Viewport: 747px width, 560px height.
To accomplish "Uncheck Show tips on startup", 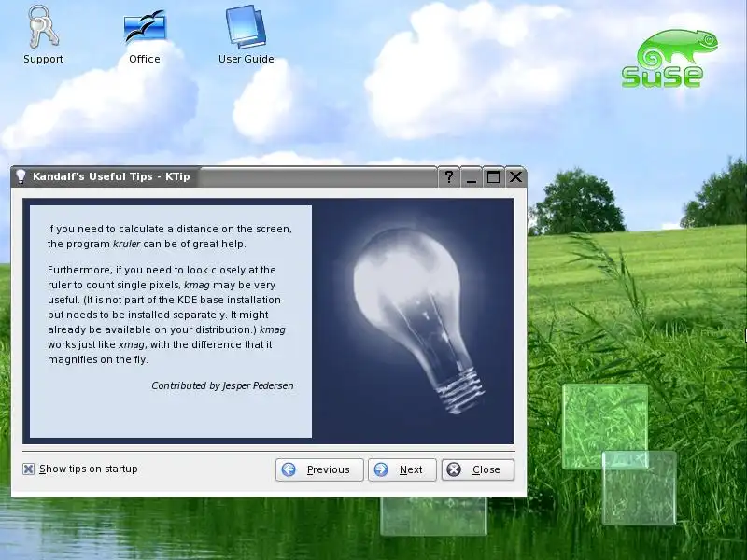I will point(29,469).
